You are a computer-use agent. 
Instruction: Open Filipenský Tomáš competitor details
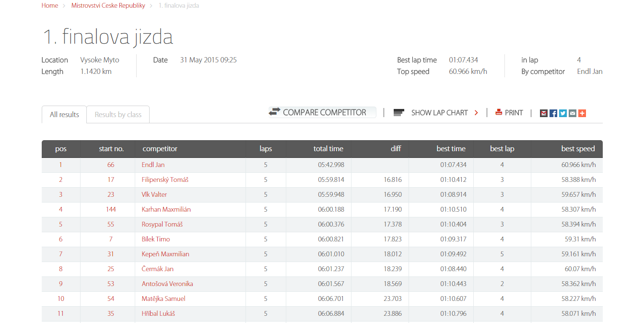coord(165,179)
